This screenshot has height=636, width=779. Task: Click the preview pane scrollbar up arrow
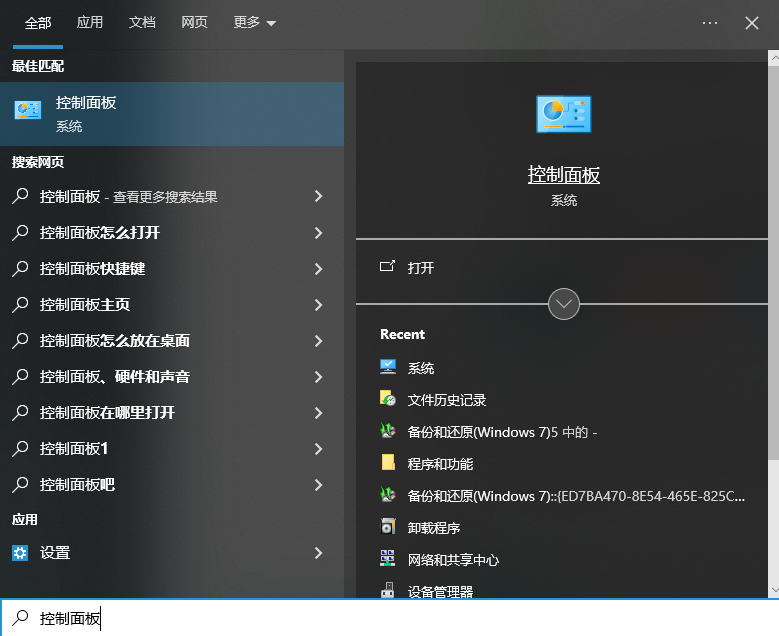point(774,57)
